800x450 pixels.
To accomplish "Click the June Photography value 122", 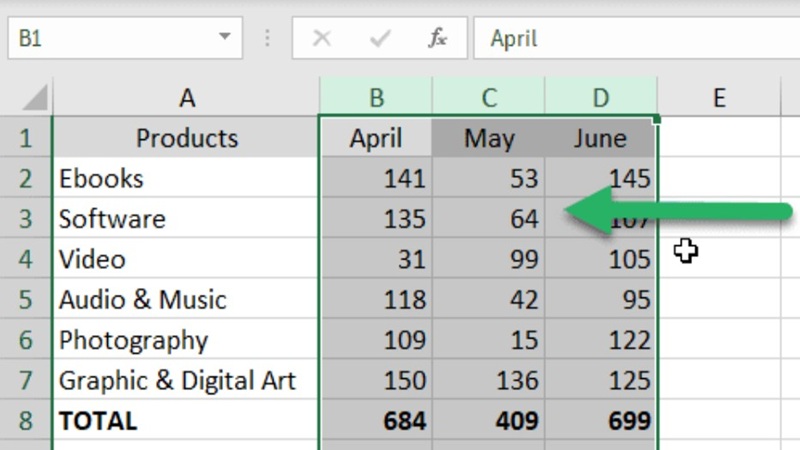I will point(601,339).
